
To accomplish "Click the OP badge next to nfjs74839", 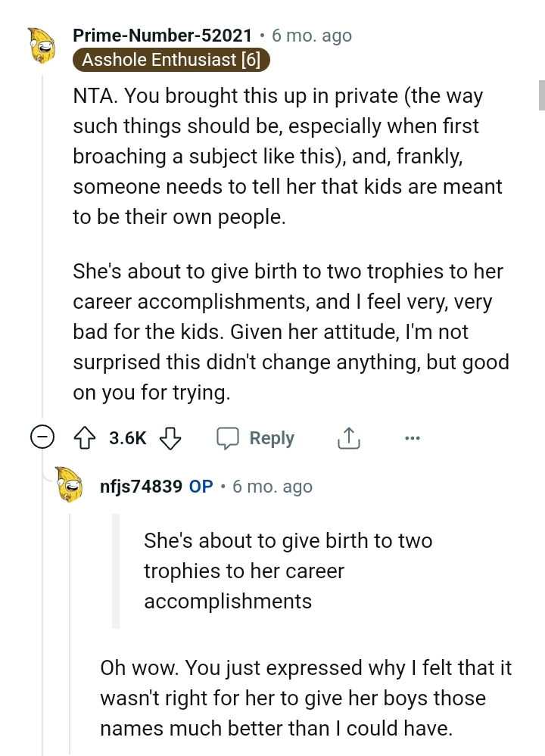I will pyautogui.click(x=201, y=487).
